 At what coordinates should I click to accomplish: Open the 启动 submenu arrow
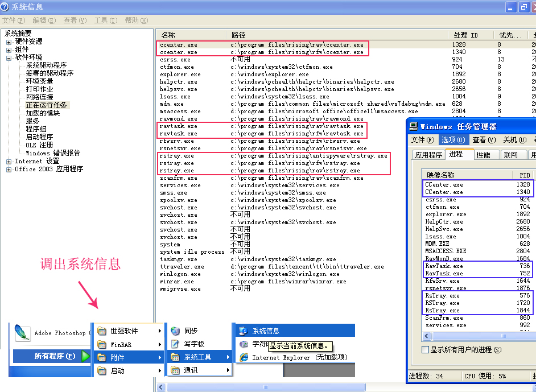click(160, 370)
